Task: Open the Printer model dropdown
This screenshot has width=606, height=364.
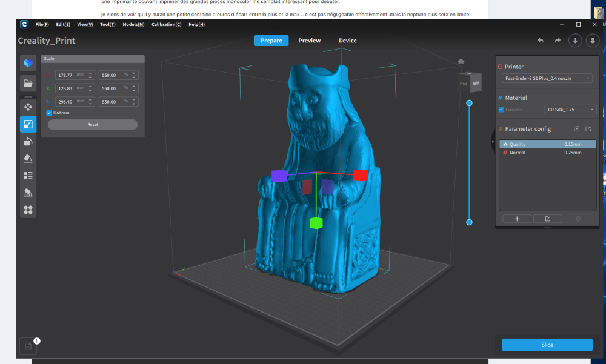Action: pos(547,78)
